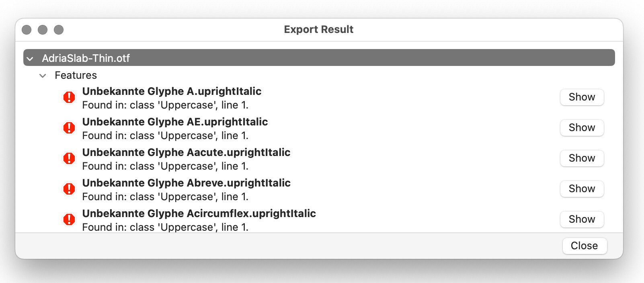Click error icon for Acircumflex.uprightItalic
Viewport: 644px width, 283px height.
69,219
